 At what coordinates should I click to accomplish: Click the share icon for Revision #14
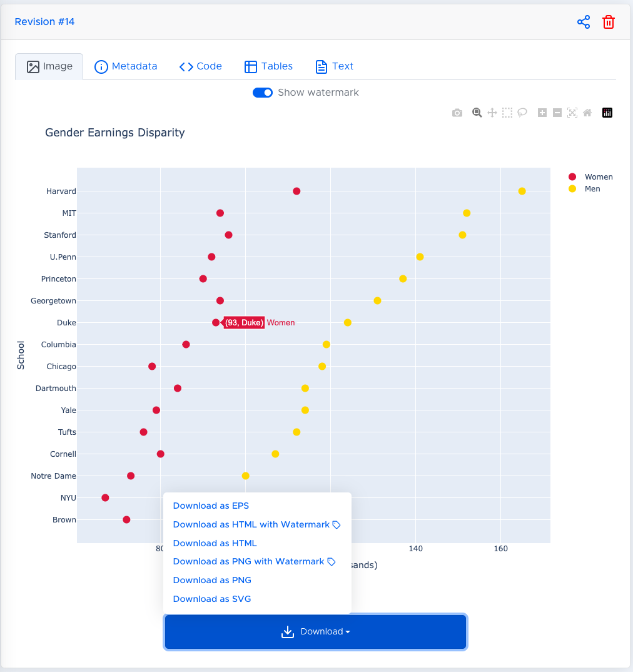tap(584, 22)
